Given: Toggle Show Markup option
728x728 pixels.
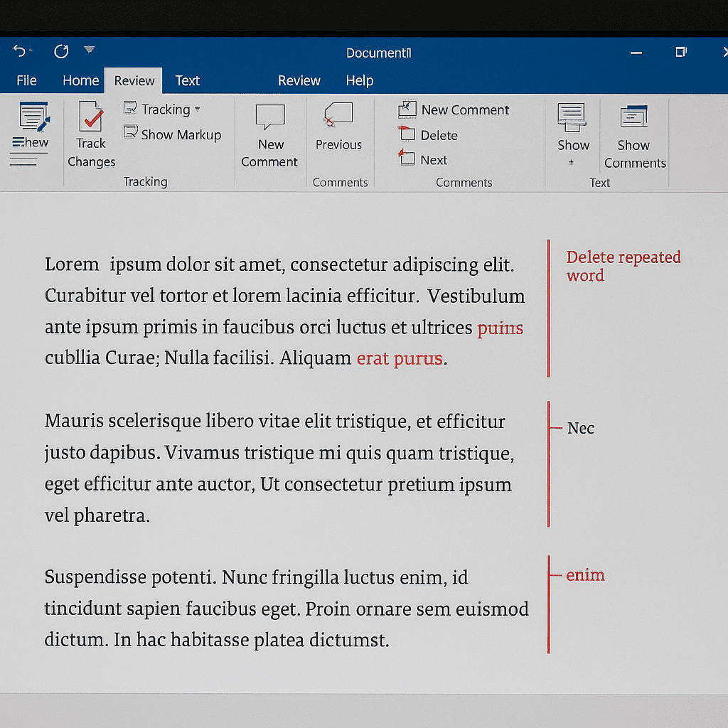Looking at the screenshot, I should coord(172,134).
